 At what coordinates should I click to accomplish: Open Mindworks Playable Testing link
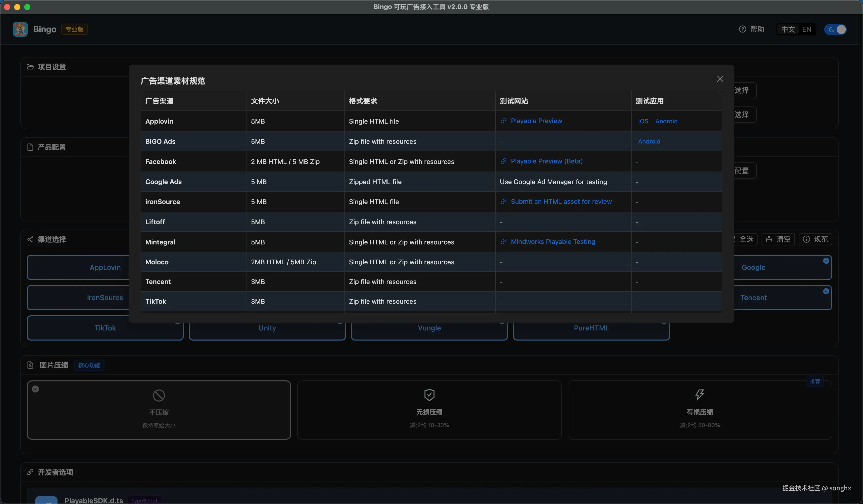pos(553,242)
